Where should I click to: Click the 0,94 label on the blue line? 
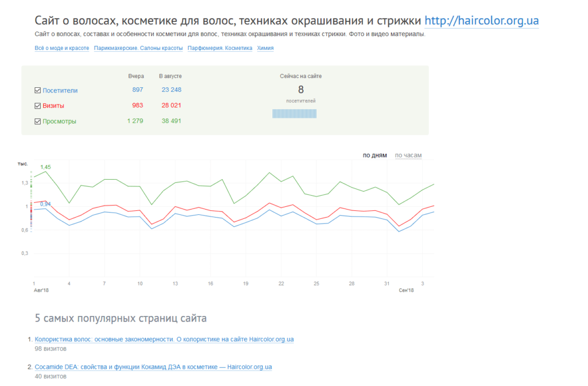pos(45,204)
